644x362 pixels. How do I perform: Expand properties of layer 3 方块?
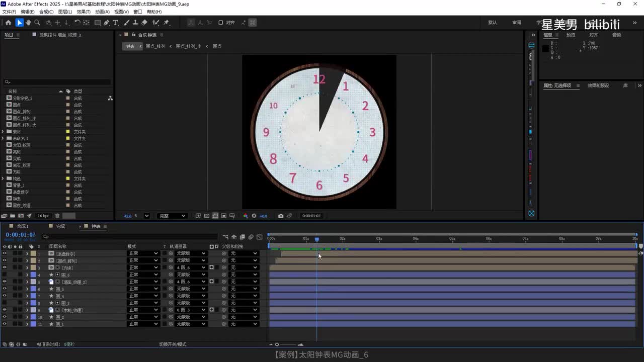pos(27,268)
